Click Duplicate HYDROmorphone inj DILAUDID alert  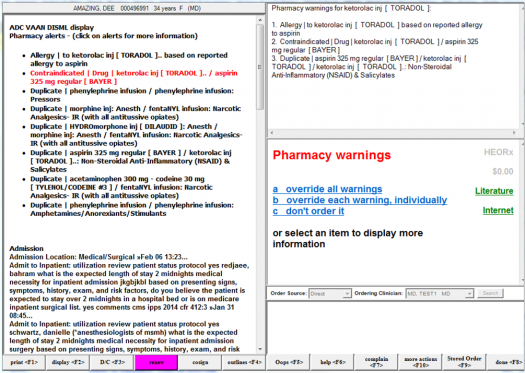pos(136,135)
